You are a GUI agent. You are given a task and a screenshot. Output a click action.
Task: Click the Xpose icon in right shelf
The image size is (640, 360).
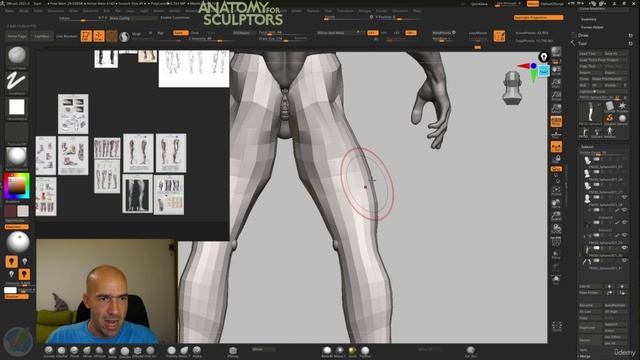(x=557, y=326)
